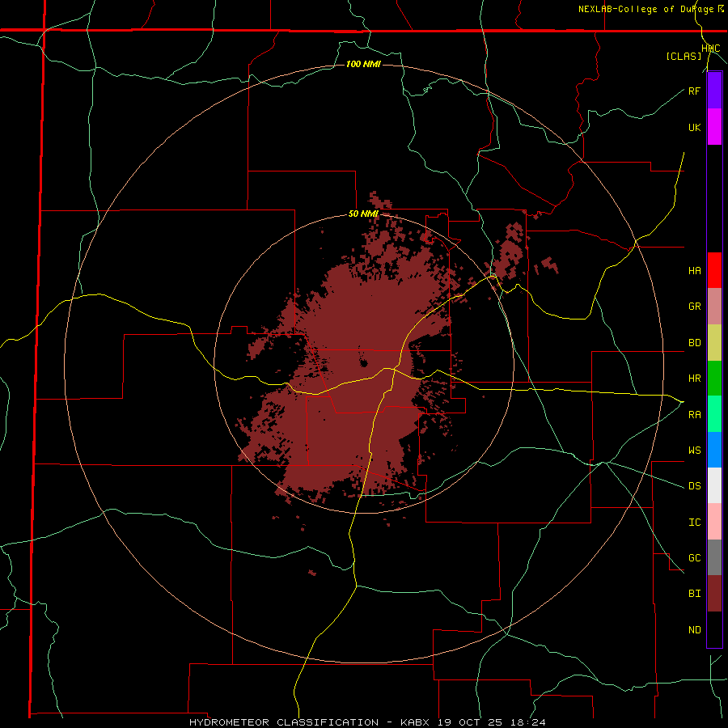Click the DS legend label

tap(694, 486)
